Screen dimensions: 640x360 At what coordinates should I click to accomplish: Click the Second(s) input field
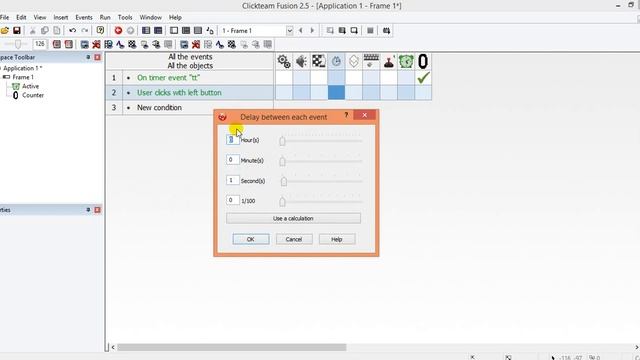tap(232, 180)
